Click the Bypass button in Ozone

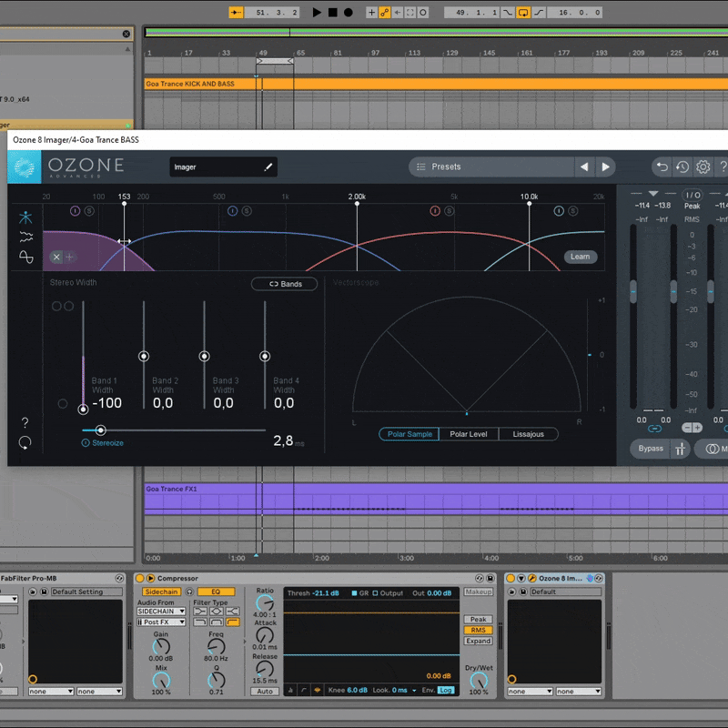click(x=651, y=449)
